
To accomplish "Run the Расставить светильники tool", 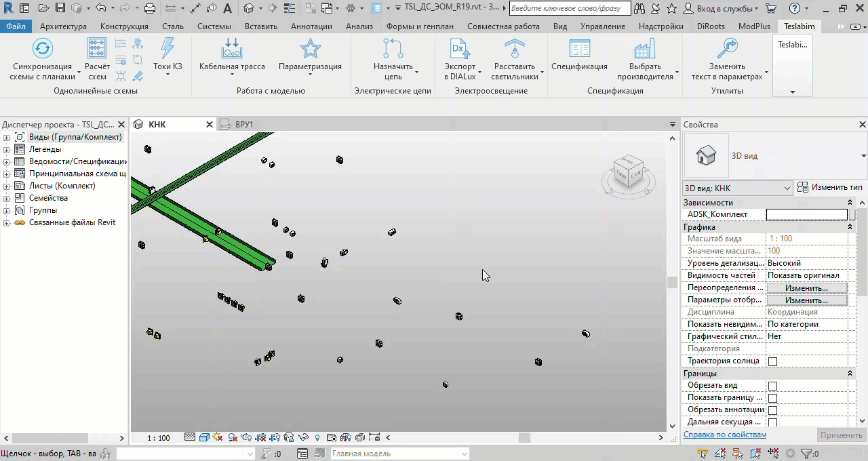I will tap(515, 60).
